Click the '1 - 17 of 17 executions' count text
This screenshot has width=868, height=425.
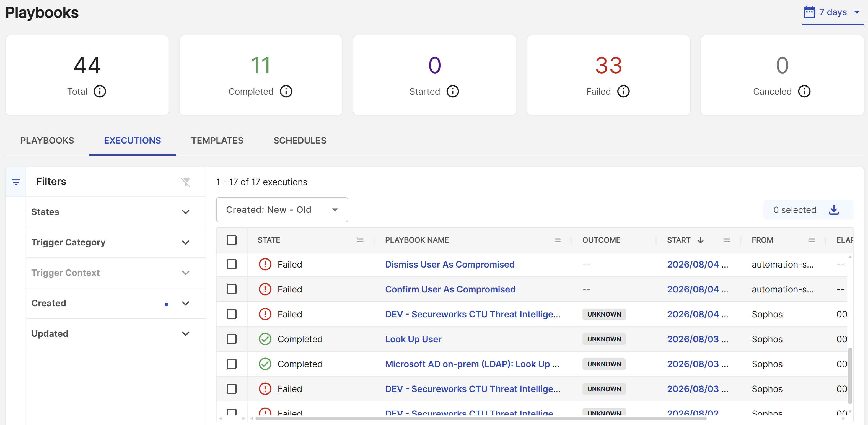coord(261,182)
